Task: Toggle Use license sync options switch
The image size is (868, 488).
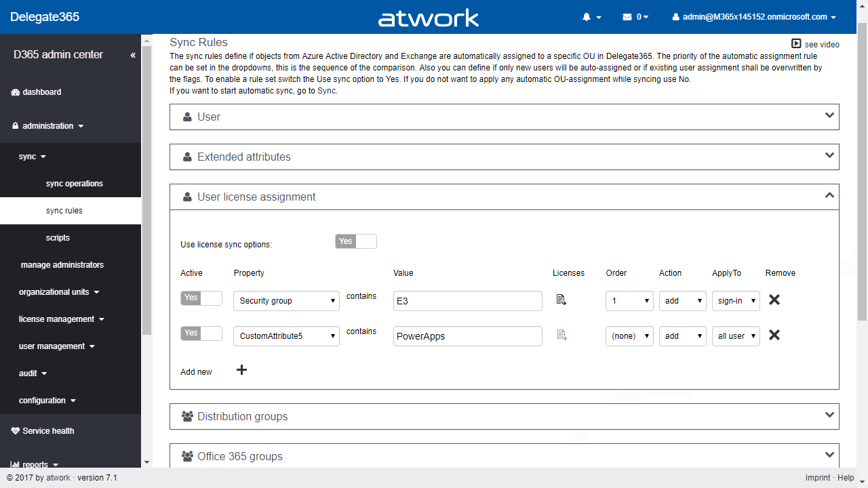Action: click(356, 241)
